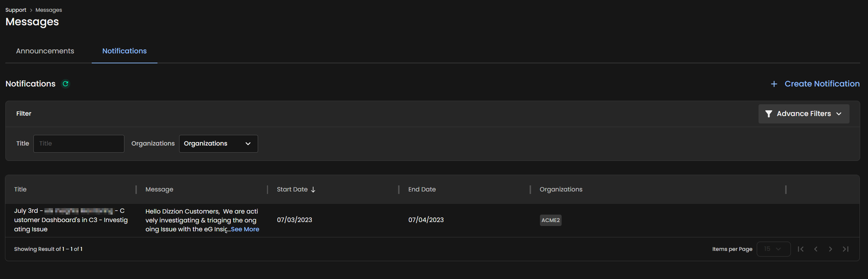Go to previous page of results
Image resolution: width=868 pixels, height=279 pixels.
[816, 249]
